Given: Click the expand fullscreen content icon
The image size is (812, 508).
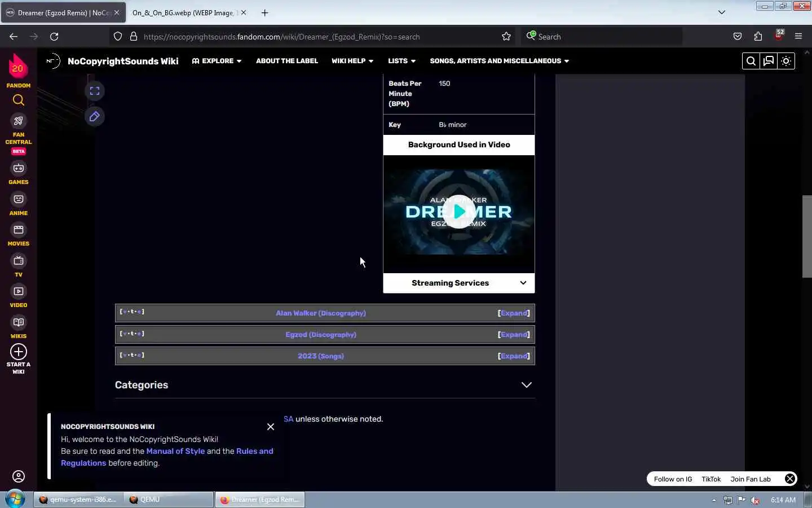Looking at the screenshot, I should [x=95, y=91].
